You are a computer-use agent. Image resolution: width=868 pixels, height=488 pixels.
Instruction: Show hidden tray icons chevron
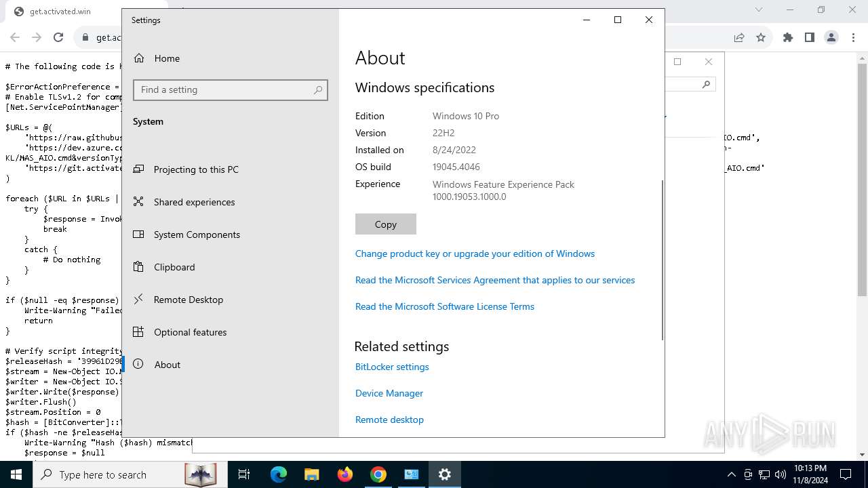[731, 474]
